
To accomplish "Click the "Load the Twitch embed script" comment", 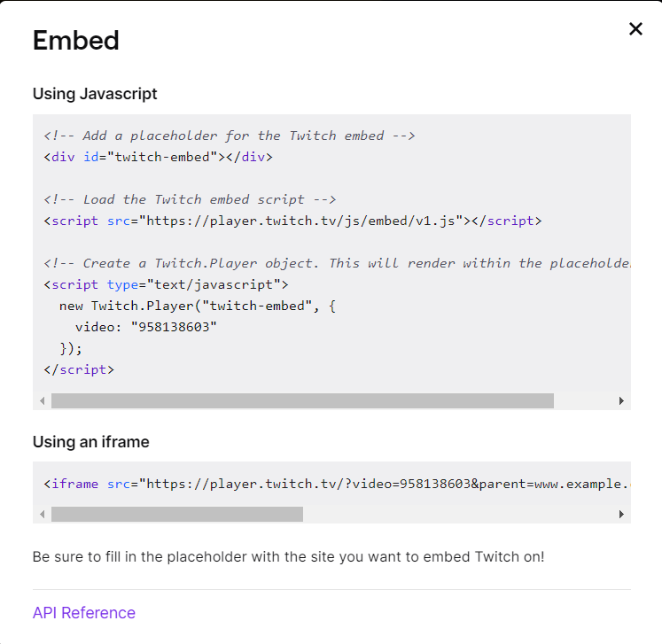I will (190, 199).
